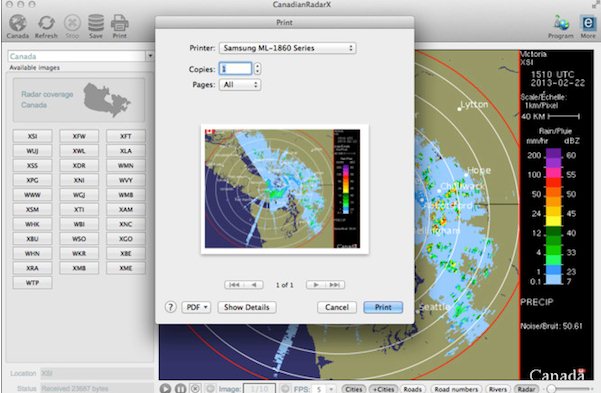
Task: Toggle Roads overlay
Action: pyautogui.click(x=412, y=389)
